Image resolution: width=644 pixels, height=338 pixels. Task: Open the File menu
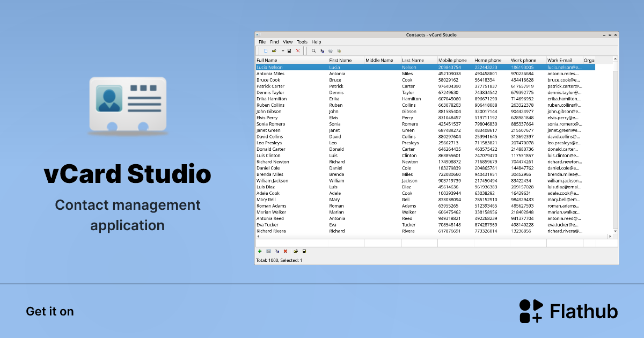click(262, 41)
